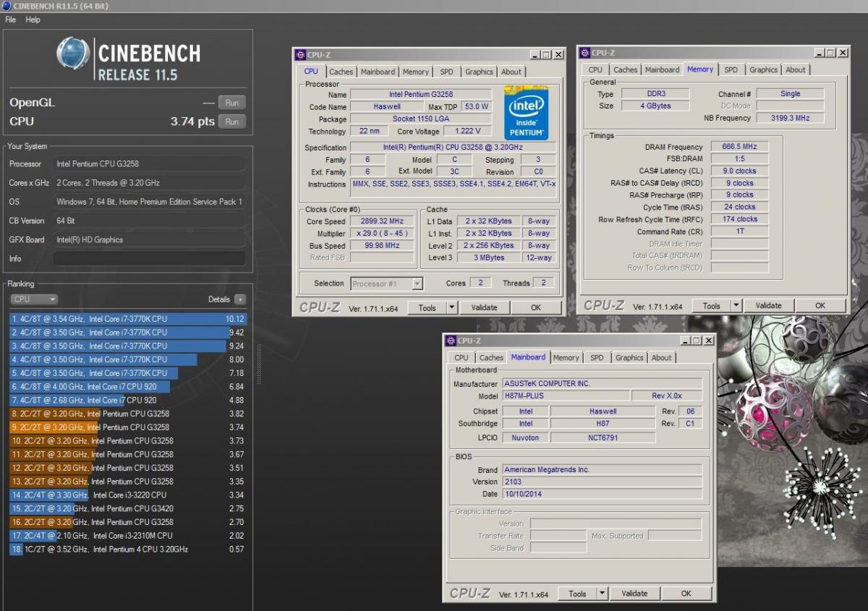Switch to SPD tab in Memory window
The image size is (868, 611).
click(731, 69)
